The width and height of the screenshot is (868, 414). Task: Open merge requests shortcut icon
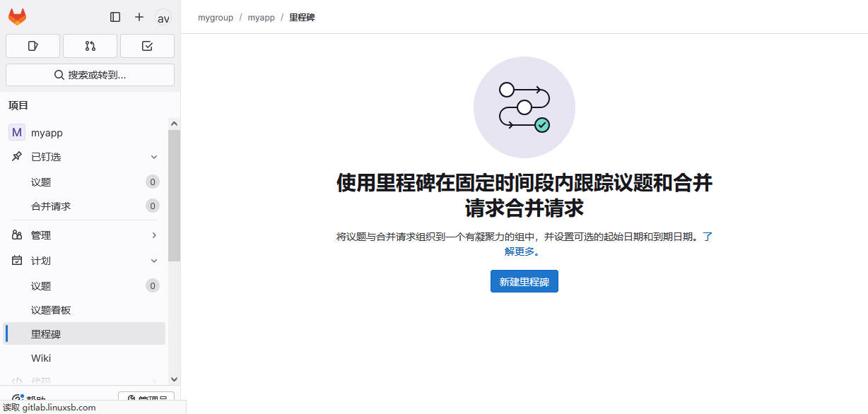click(x=90, y=46)
